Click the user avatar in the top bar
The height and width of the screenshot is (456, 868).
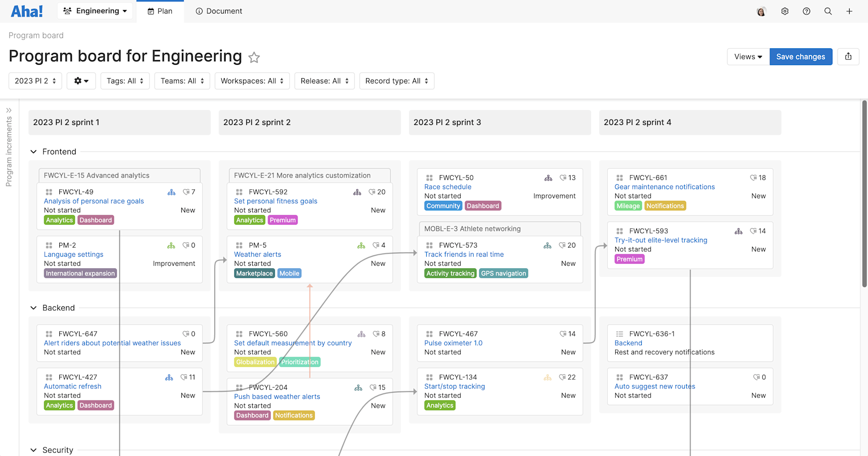[x=761, y=11]
